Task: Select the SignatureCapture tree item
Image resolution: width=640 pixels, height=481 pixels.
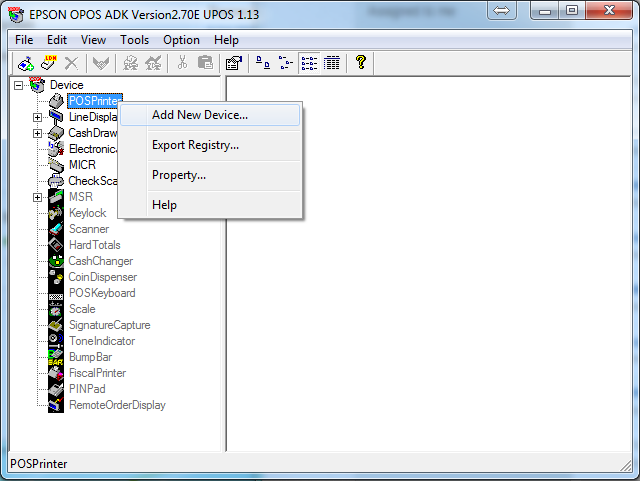Action: (x=109, y=325)
